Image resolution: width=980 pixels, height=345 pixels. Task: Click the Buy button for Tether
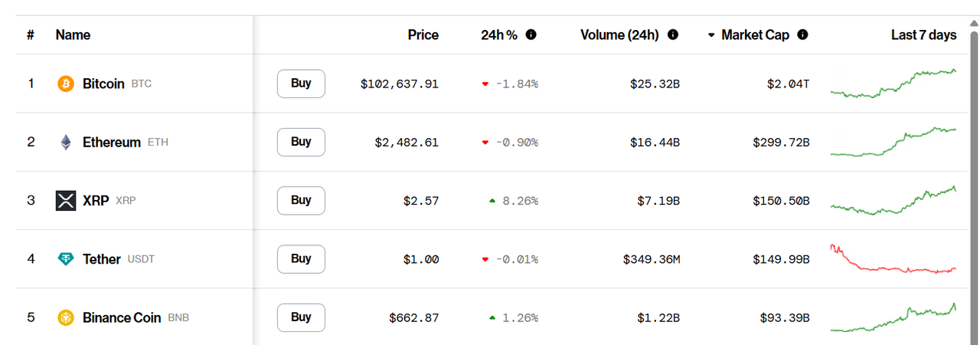[x=301, y=259]
